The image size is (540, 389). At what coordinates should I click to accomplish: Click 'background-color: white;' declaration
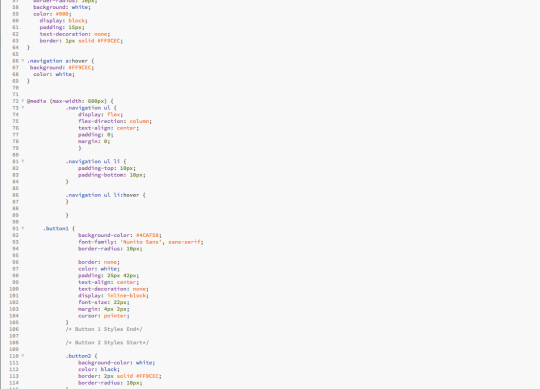(116, 362)
